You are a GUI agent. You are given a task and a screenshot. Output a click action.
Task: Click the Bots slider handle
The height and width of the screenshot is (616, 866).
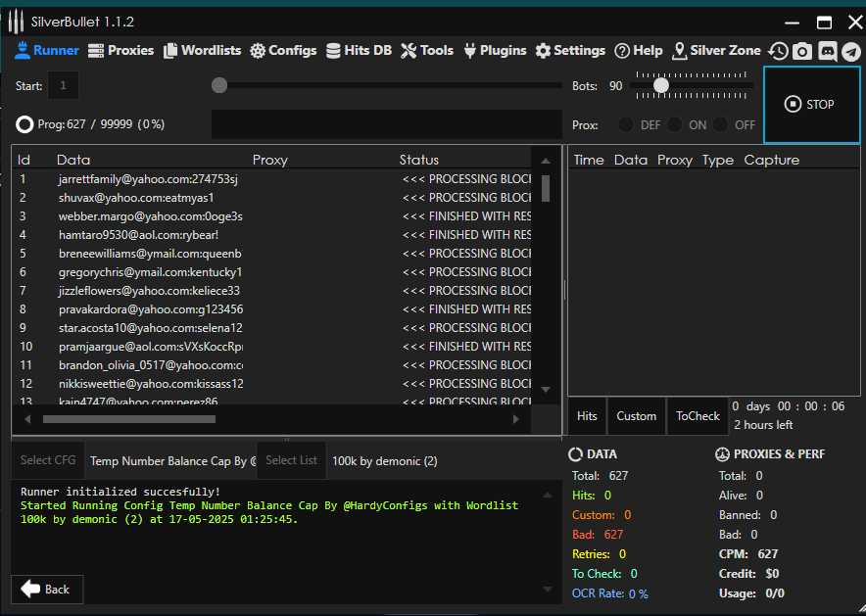(x=661, y=85)
